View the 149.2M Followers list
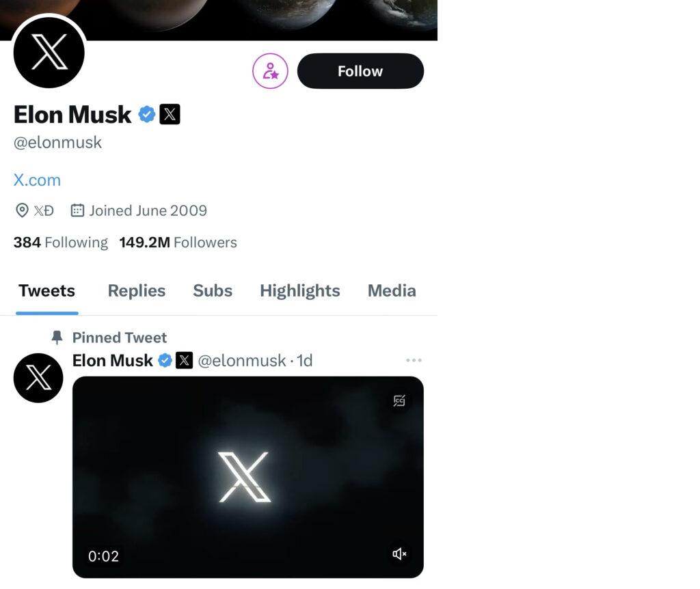700x589 pixels. coord(178,243)
